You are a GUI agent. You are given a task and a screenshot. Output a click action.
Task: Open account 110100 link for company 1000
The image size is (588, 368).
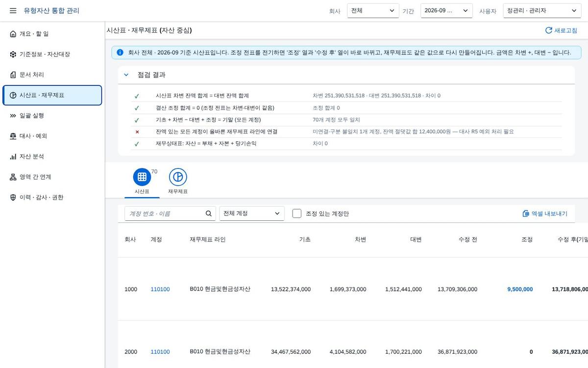[x=160, y=289]
